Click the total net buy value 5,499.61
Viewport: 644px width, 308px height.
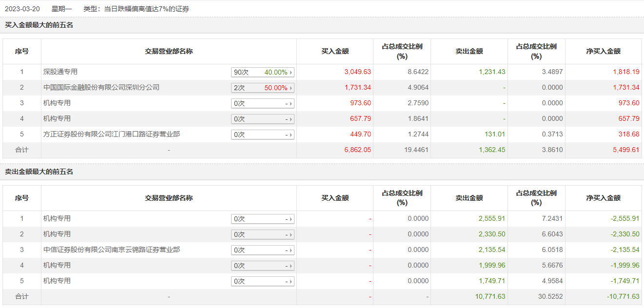coord(625,150)
